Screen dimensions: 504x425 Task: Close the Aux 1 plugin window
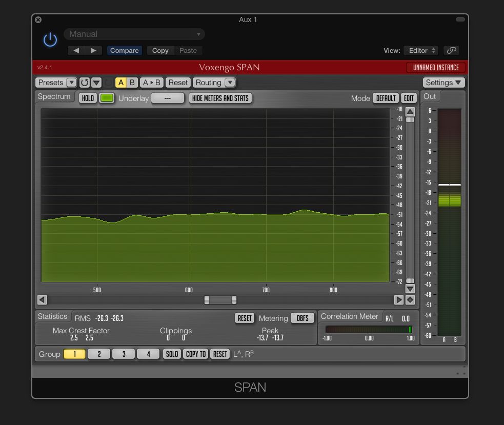click(x=38, y=19)
